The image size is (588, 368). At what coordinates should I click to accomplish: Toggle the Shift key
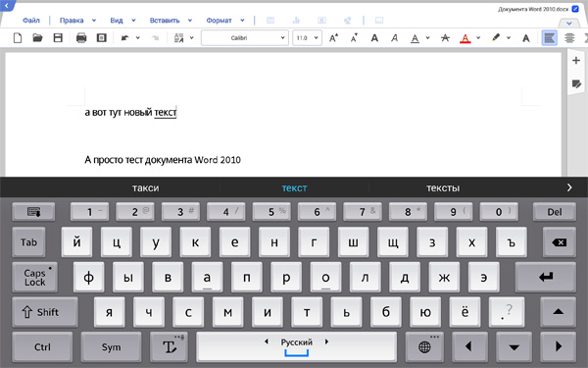tap(45, 312)
